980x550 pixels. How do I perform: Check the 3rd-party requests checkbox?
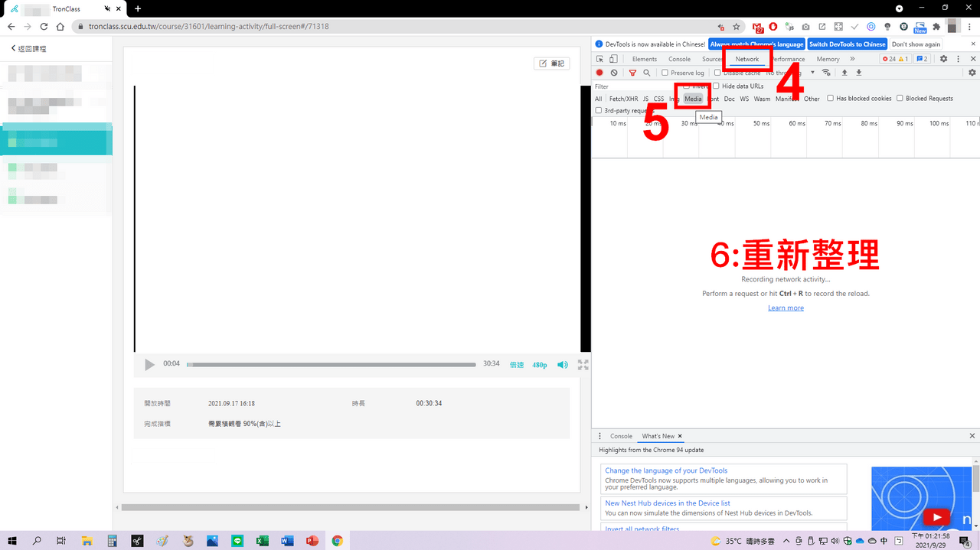coord(599,110)
